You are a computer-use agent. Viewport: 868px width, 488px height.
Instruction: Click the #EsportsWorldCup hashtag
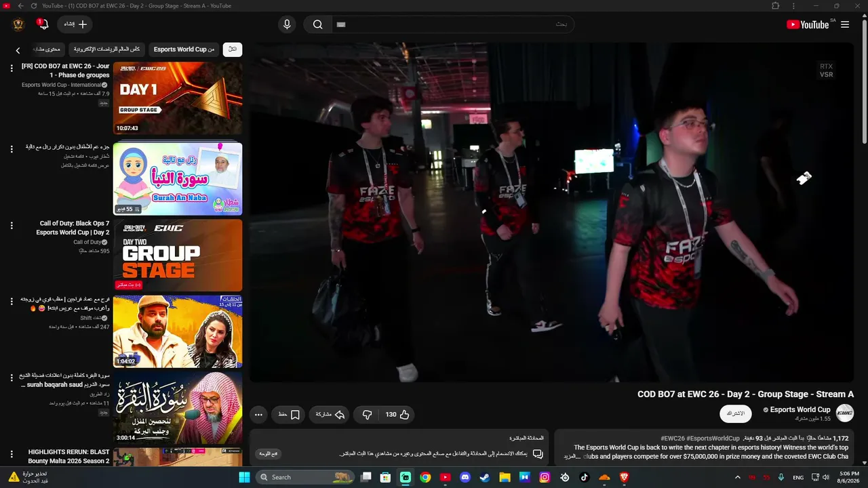pos(713,439)
